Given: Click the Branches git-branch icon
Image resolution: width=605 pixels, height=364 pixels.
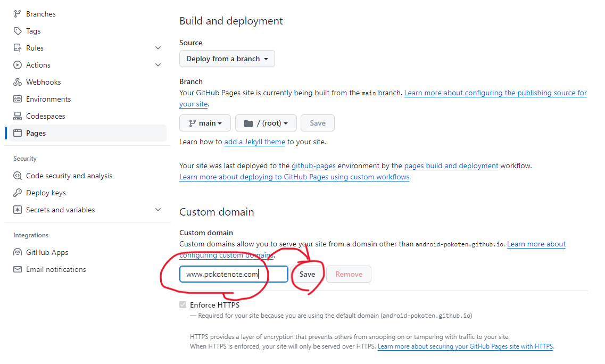Looking at the screenshot, I should [18, 14].
